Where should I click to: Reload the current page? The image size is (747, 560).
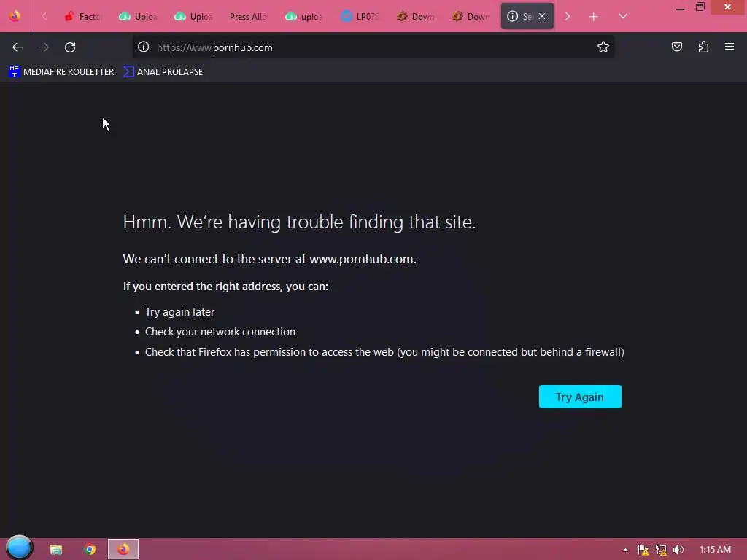[x=70, y=47]
